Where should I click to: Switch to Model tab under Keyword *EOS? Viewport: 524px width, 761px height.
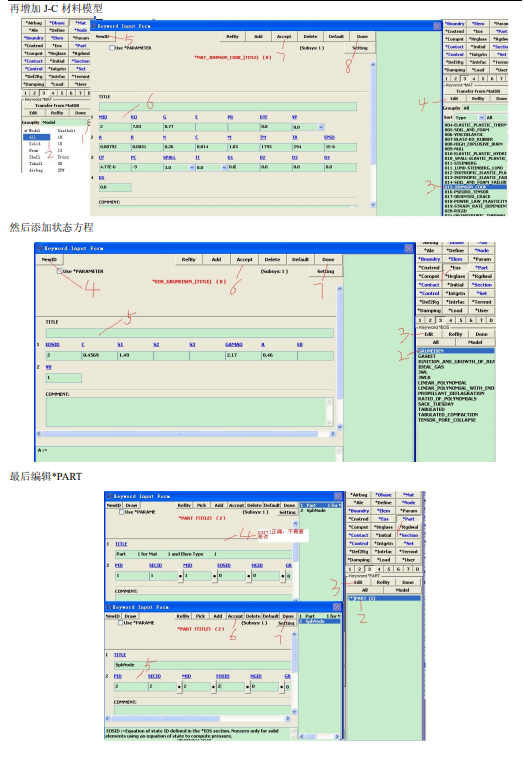[475, 342]
